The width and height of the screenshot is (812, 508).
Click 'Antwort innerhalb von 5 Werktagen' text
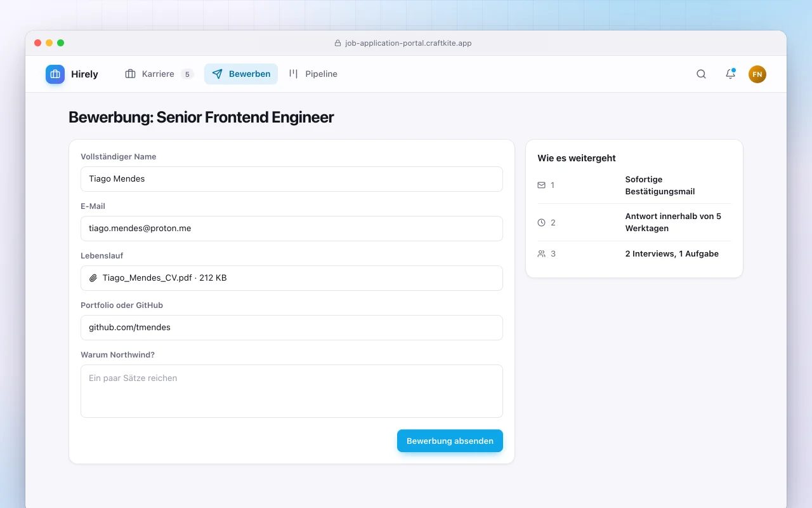[673, 222]
